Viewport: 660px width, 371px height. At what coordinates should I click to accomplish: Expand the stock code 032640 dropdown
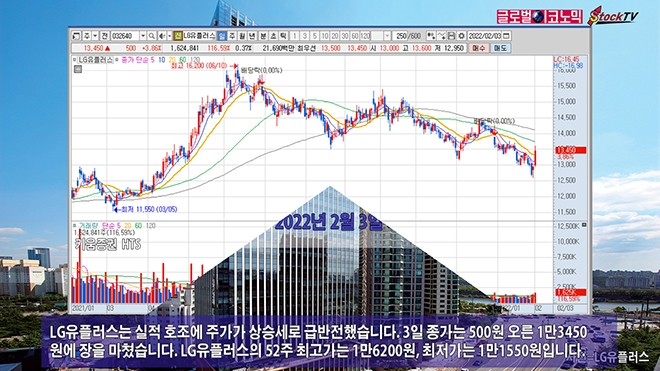tap(143, 36)
